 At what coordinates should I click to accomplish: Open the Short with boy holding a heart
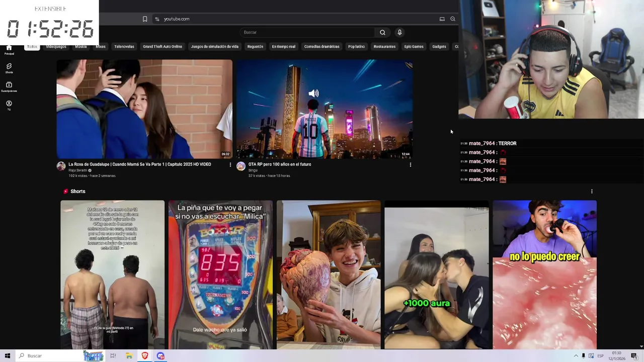[x=329, y=275]
